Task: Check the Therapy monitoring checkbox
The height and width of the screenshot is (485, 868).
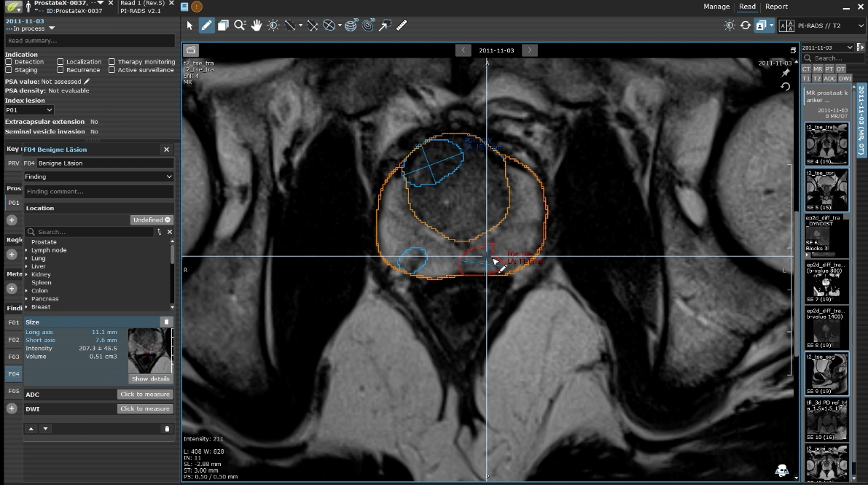Action: (112, 62)
